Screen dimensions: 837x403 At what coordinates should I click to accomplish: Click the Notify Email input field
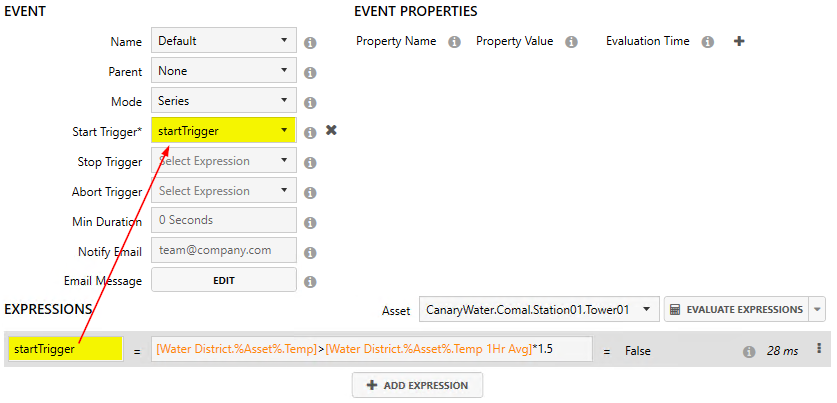(x=223, y=251)
